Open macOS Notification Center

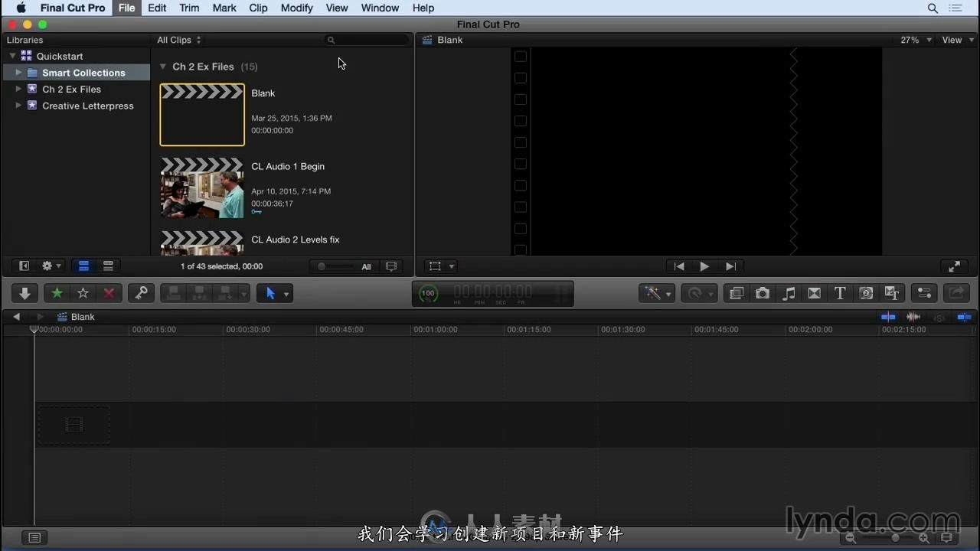coord(955,8)
